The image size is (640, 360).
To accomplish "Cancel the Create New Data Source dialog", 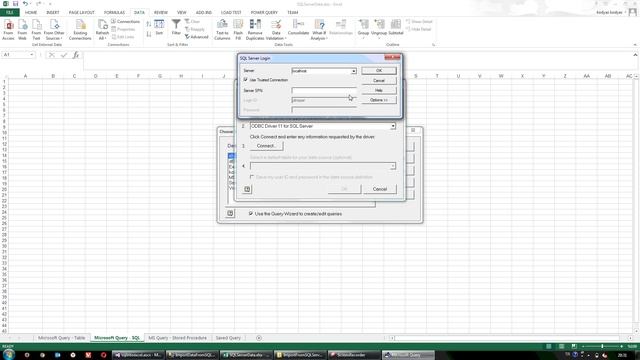I will coord(380,189).
